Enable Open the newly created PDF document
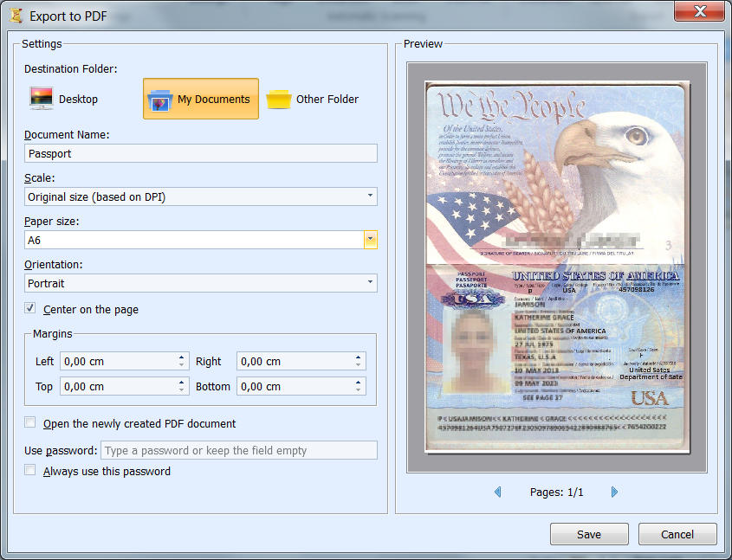732x560 pixels. click(30, 422)
